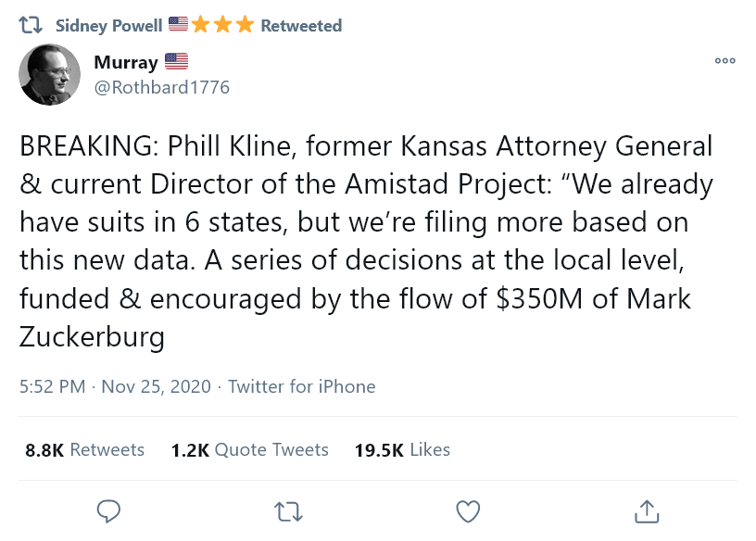Click the reply speech bubble icon

click(109, 510)
